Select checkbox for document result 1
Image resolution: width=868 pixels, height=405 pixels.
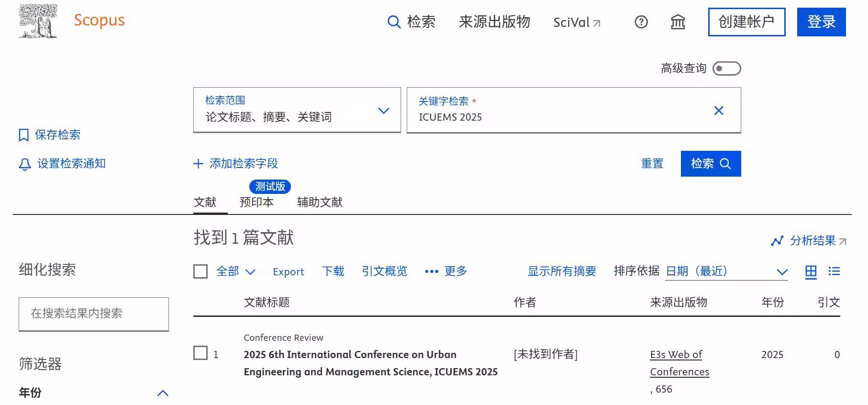(200, 353)
